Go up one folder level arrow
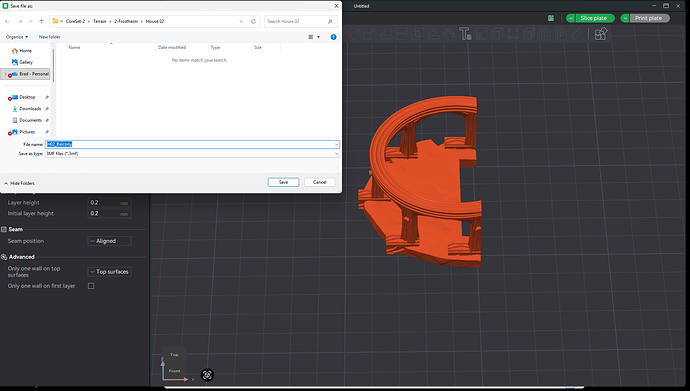The height and width of the screenshot is (391, 690). pyautogui.click(x=41, y=21)
